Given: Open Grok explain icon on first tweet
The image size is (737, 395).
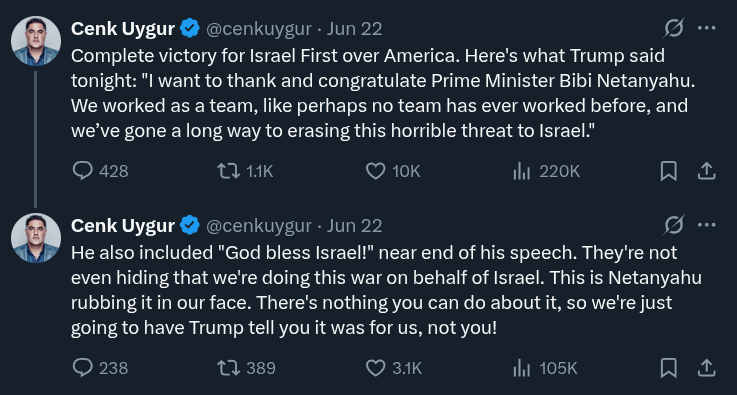Looking at the screenshot, I should point(674,28).
